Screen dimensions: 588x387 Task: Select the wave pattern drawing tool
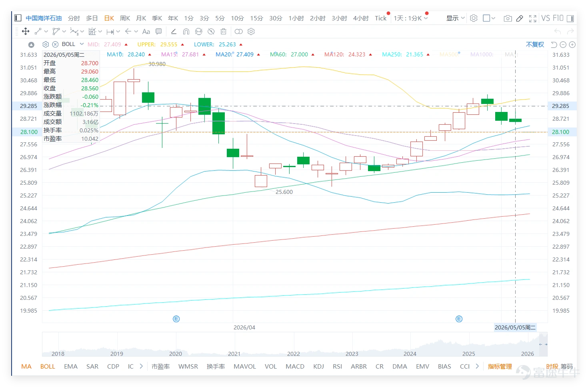click(74, 32)
